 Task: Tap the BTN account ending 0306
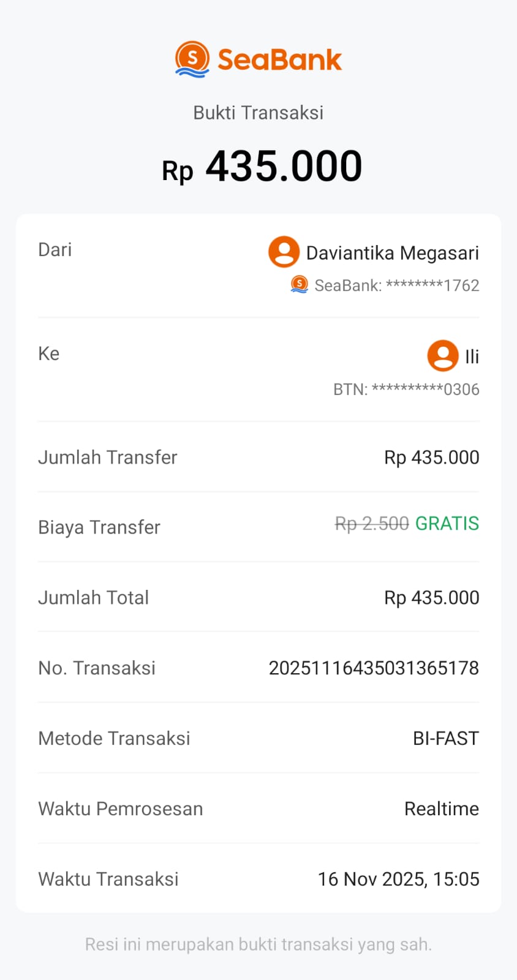(406, 390)
